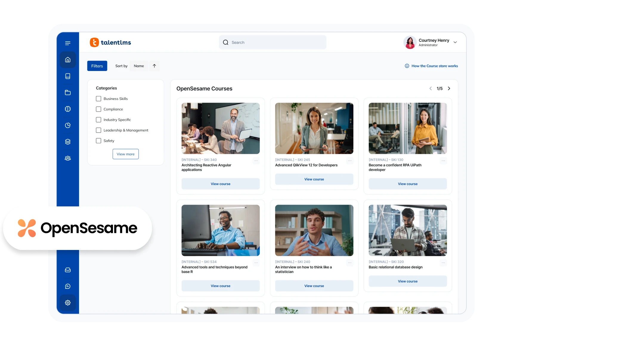The image size is (644, 346).
Task: Open options menu on Architecting Reactive Angular card
Action: [x=256, y=160]
